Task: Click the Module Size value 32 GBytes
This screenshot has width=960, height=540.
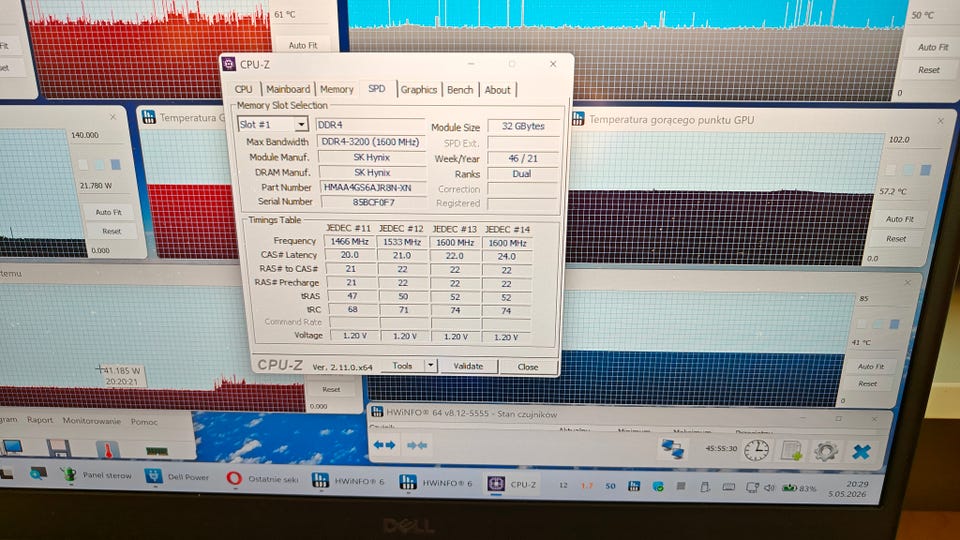Action: (x=523, y=126)
